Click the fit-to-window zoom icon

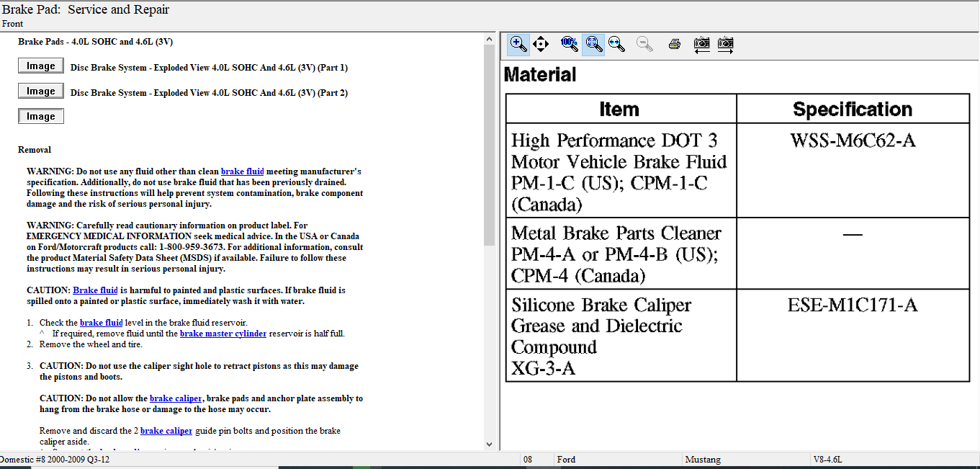coord(593,44)
